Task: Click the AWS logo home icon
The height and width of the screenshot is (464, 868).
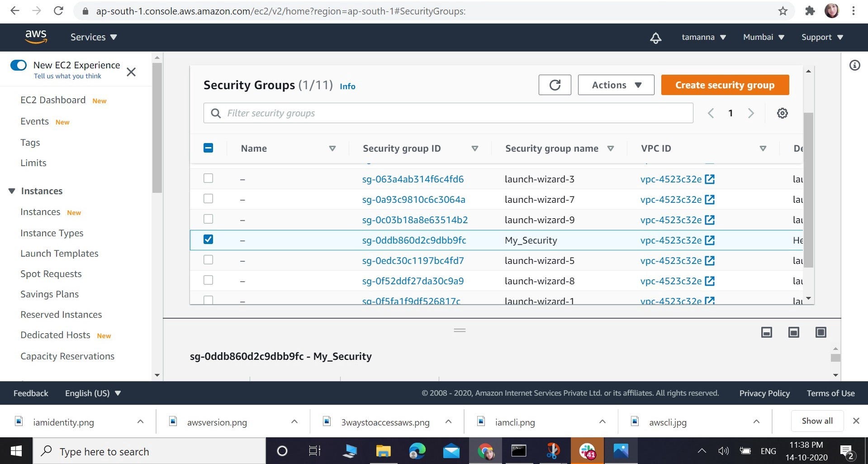Action: (36, 37)
